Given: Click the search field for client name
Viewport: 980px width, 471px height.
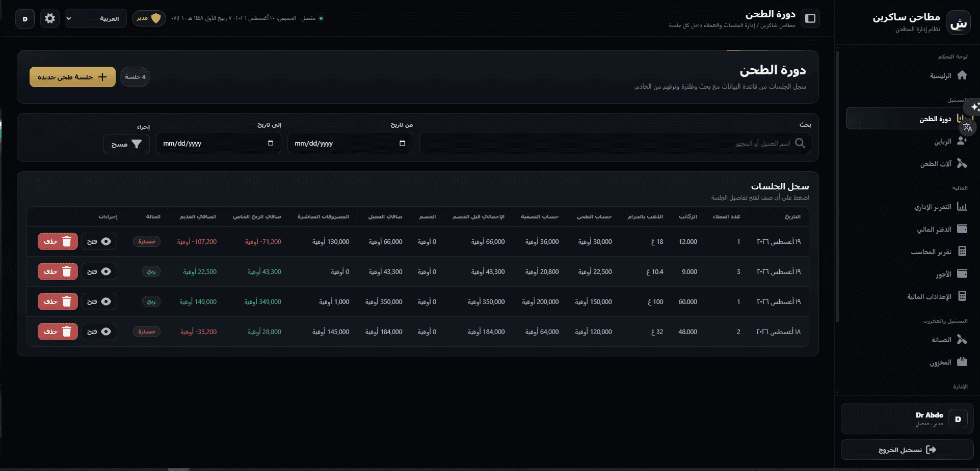Looking at the screenshot, I should click(615, 143).
